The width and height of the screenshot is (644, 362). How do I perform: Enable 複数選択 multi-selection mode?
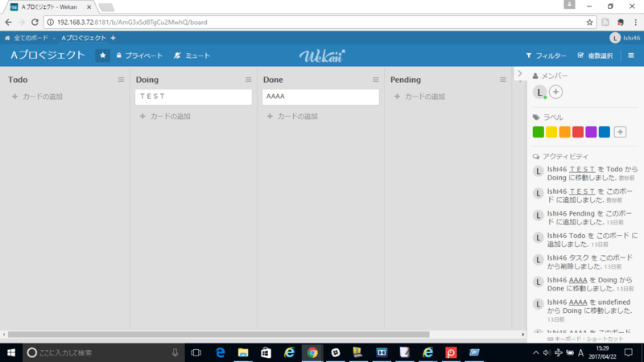pos(595,56)
